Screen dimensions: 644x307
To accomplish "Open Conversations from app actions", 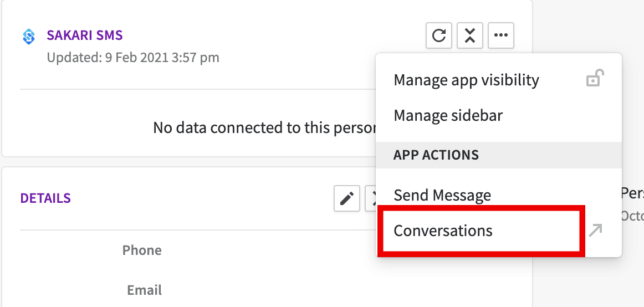I will point(443,231).
